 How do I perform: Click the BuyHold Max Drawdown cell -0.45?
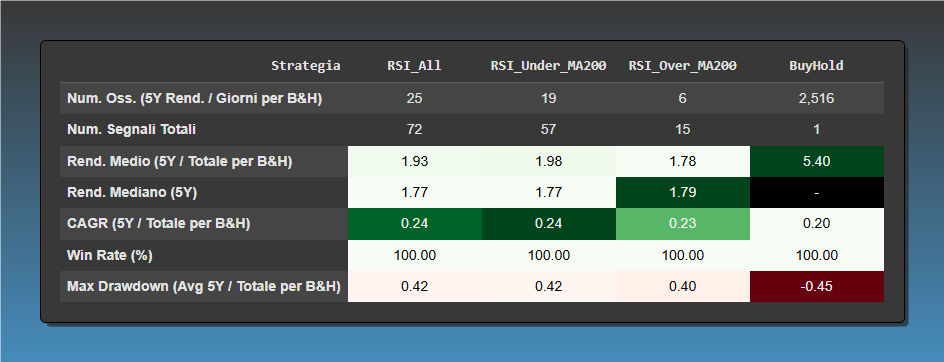click(816, 287)
